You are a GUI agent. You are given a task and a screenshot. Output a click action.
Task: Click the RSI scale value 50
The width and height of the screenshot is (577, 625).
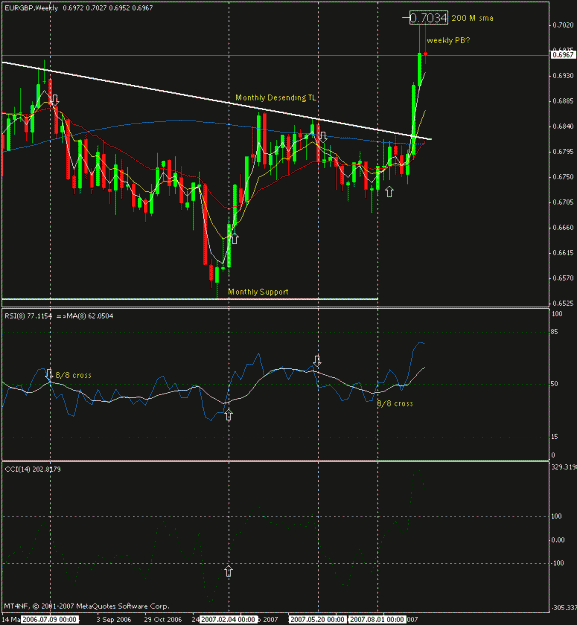pyautogui.click(x=554, y=384)
